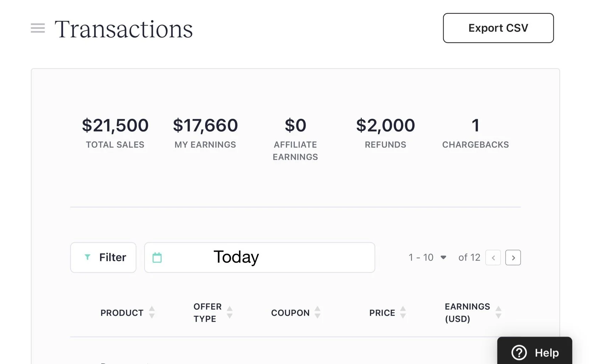The height and width of the screenshot is (364, 591).
Task: Open the Filter options
Action: [103, 257]
